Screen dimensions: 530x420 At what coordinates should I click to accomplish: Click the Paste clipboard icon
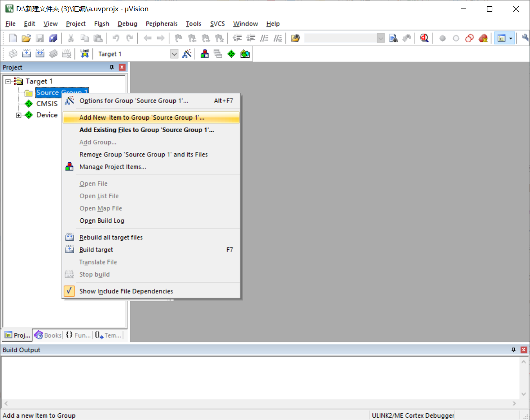tap(98, 38)
